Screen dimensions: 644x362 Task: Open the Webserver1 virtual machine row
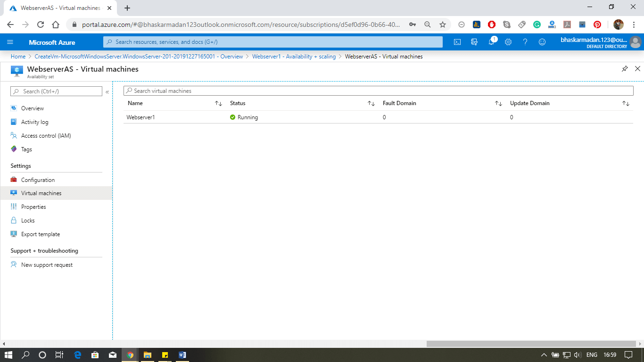click(378, 117)
